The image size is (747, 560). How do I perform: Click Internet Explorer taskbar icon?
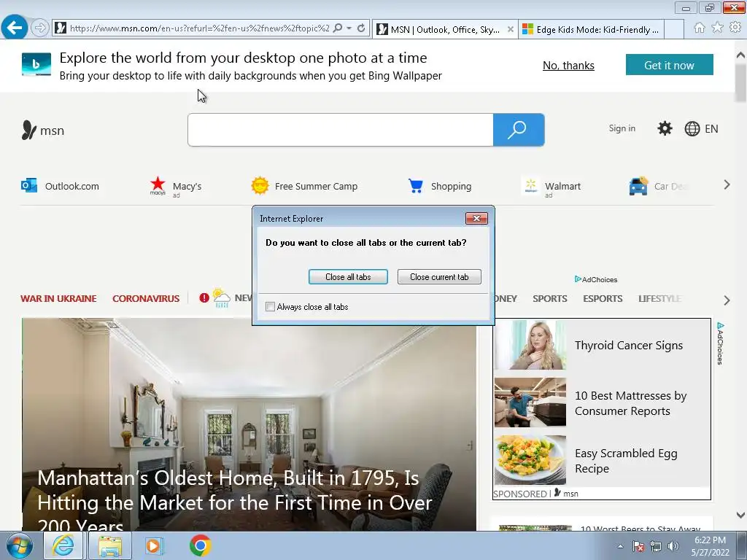[x=63, y=545]
